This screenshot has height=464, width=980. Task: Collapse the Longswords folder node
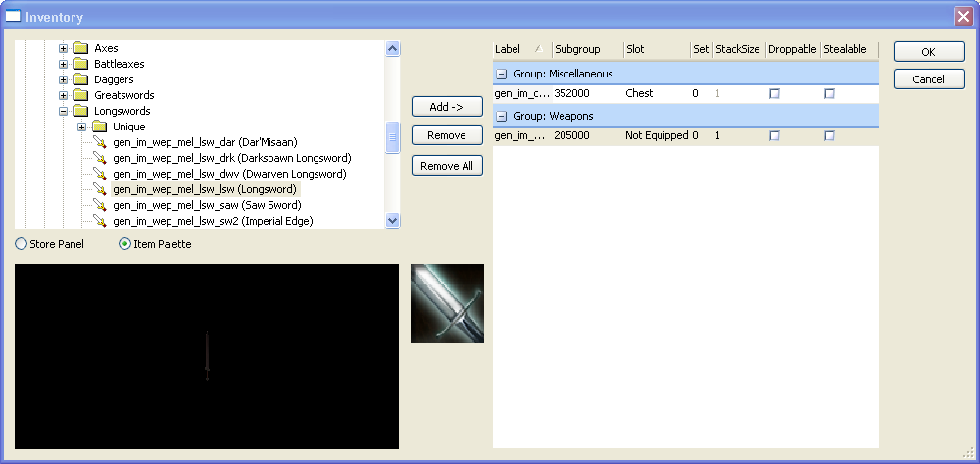(64, 111)
